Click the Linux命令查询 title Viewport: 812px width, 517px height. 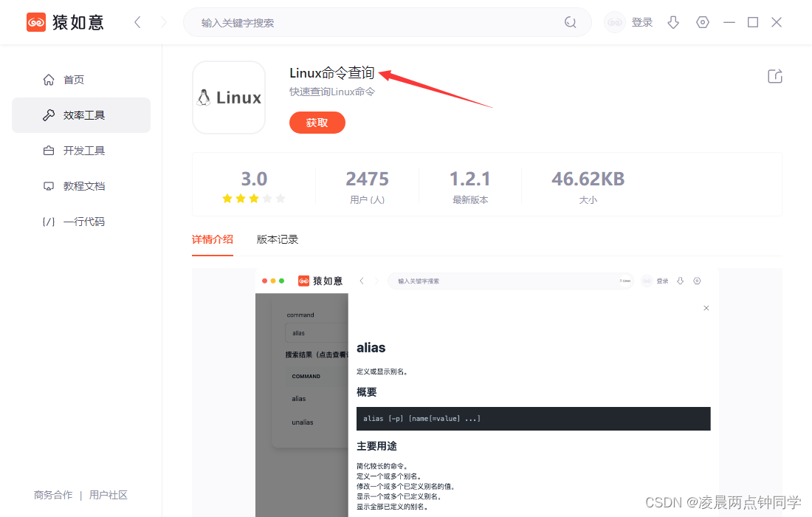point(332,73)
